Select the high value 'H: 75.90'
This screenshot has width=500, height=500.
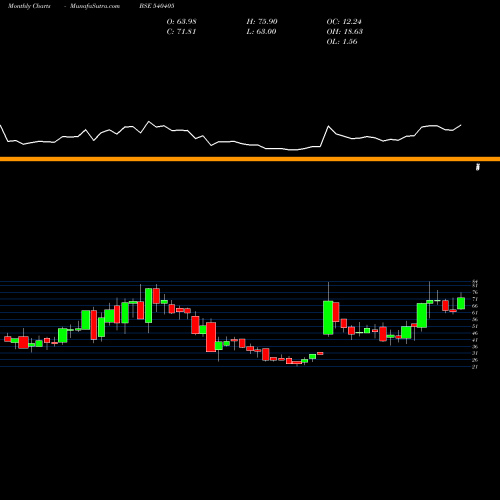[x=262, y=22]
